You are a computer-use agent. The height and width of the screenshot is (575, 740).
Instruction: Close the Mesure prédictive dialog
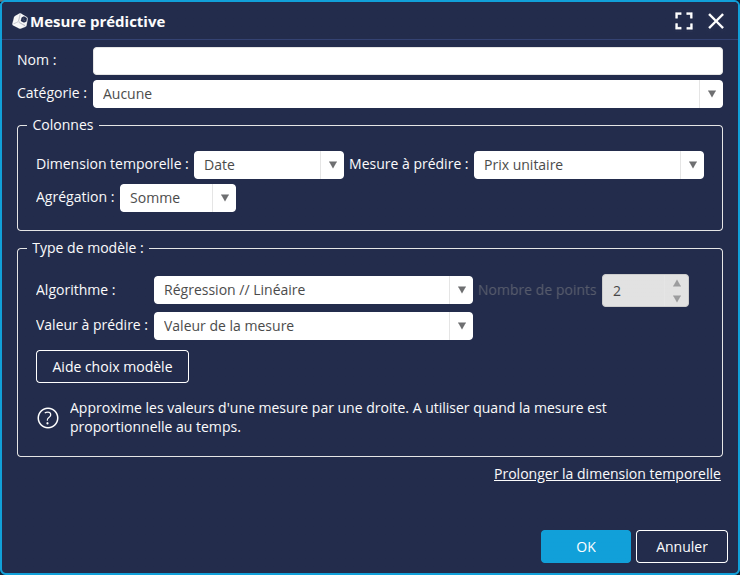click(716, 21)
